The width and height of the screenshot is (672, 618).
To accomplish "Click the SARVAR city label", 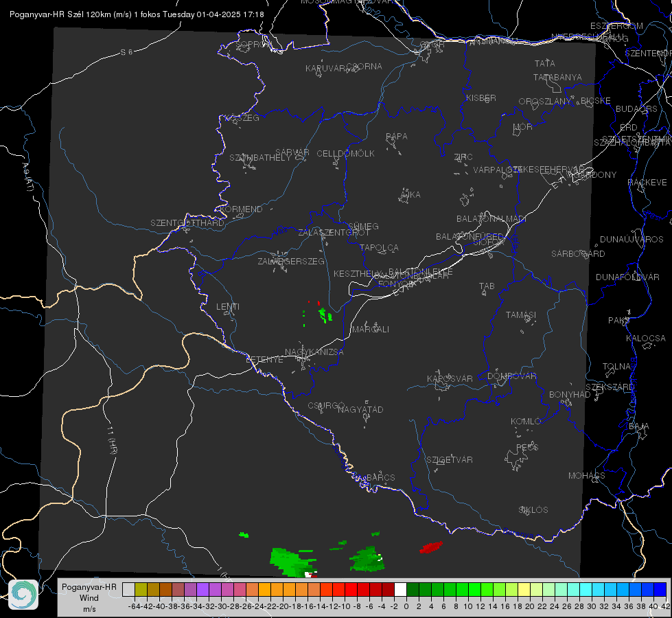I will [292, 152].
